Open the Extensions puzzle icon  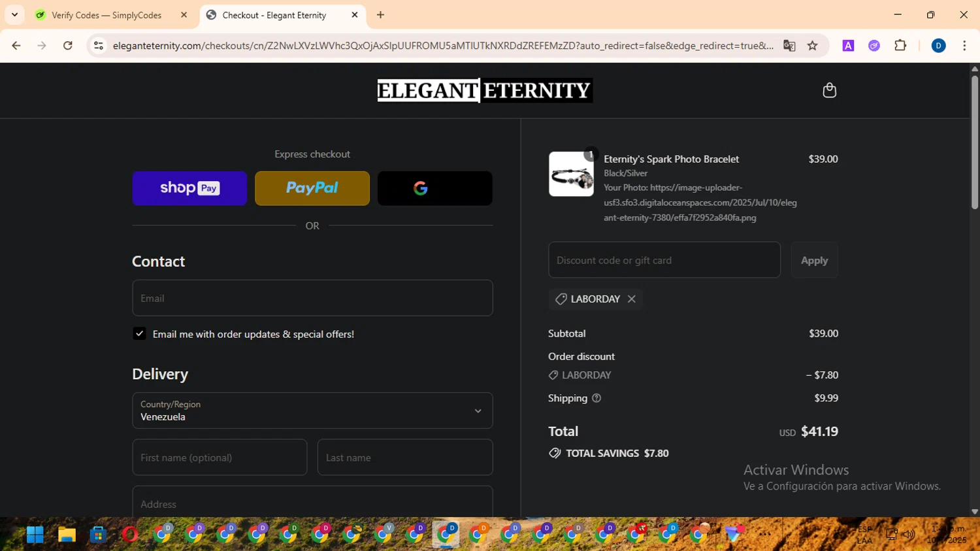900,46
